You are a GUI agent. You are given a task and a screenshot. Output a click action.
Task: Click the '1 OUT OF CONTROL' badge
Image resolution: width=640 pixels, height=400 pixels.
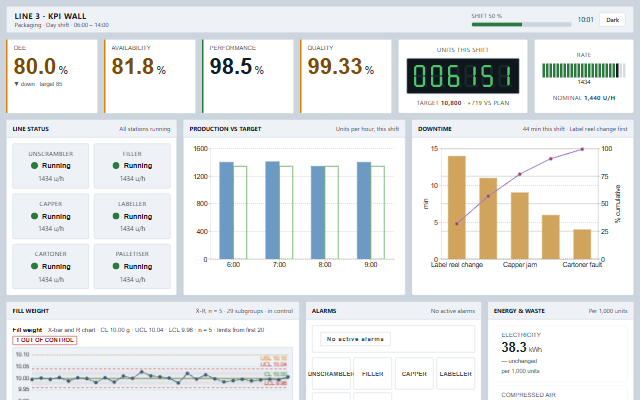click(x=44, y=340)
